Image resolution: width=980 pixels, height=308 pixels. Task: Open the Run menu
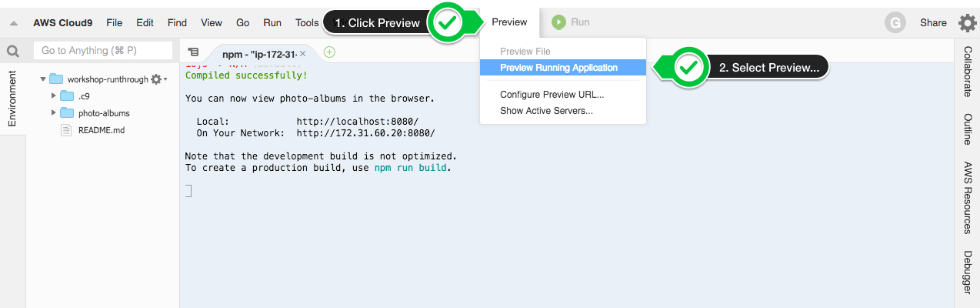272,23
